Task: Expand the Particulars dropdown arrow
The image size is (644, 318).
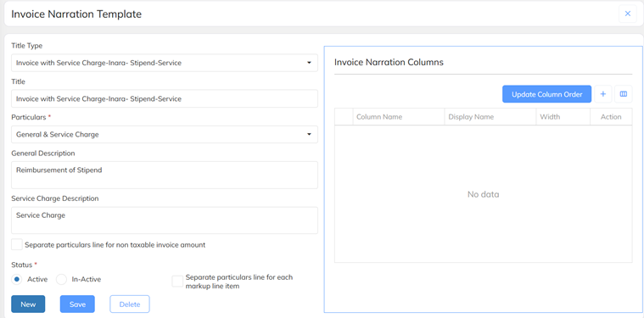Action: [x=309, y=134]
